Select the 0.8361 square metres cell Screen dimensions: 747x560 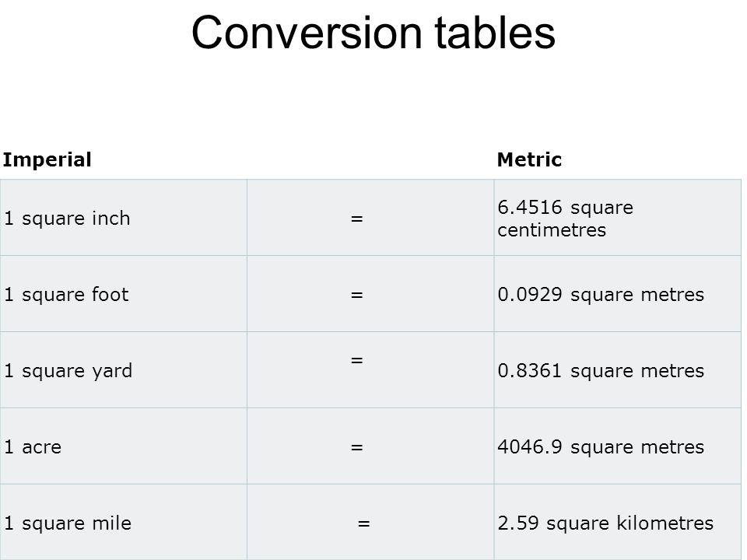tap(617, 370)
